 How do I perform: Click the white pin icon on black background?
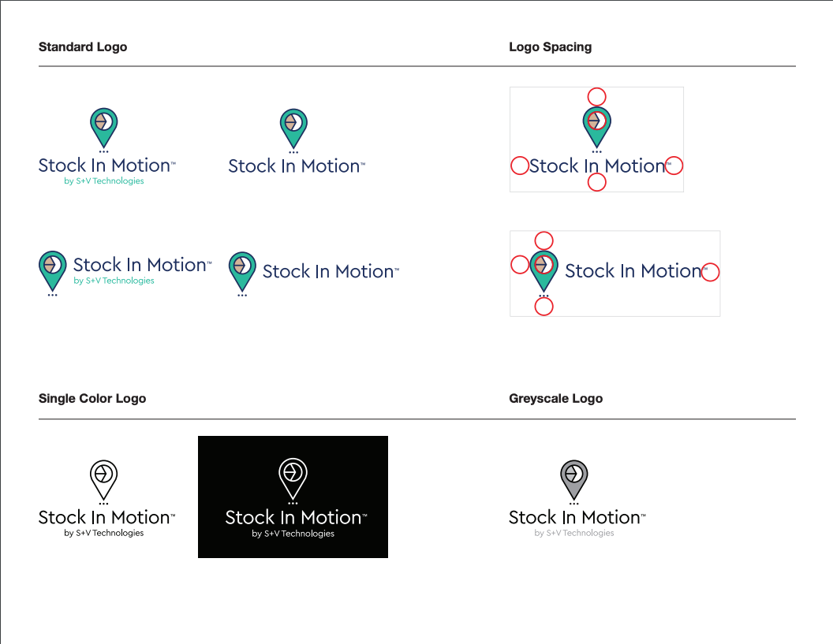pos(293,477)
